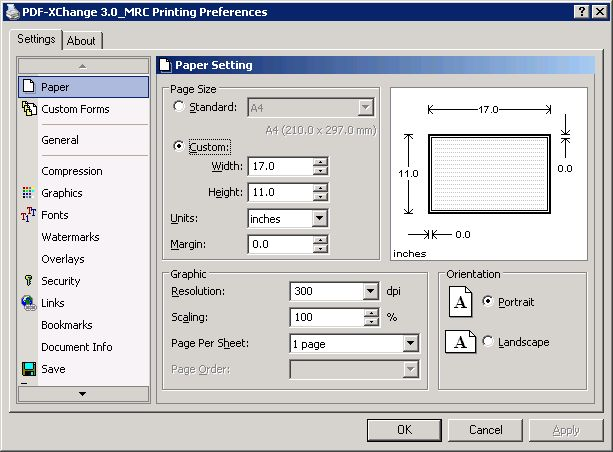Click the Fonts TT icon
Screen dimensions: 613x452
point(29,215)
